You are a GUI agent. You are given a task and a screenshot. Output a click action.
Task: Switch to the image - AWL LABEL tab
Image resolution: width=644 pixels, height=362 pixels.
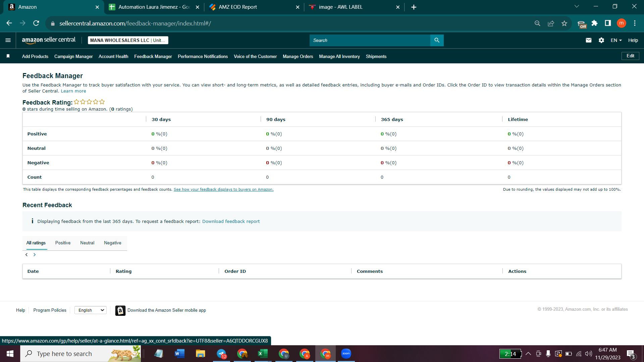tap(354, 7)
